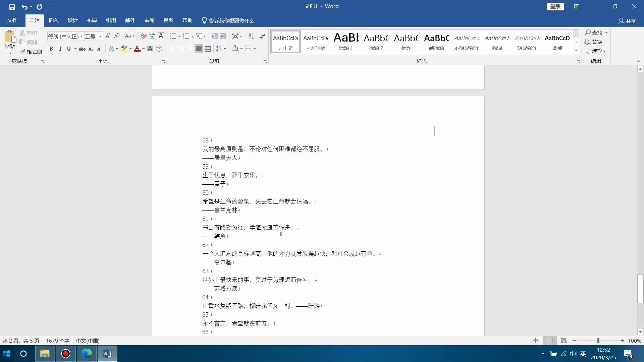Click the vertical scrollbar down arrow
644x362 pixels.
tap(640, 332)
